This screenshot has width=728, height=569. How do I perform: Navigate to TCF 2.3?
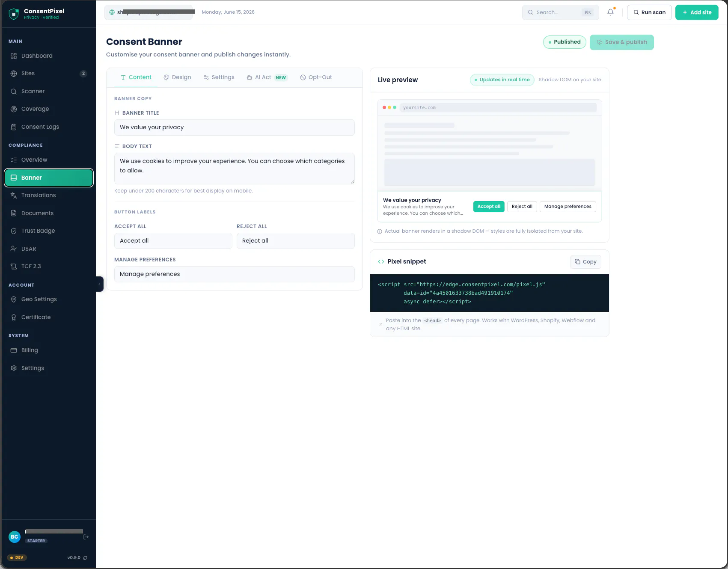[x=48, y=267]
